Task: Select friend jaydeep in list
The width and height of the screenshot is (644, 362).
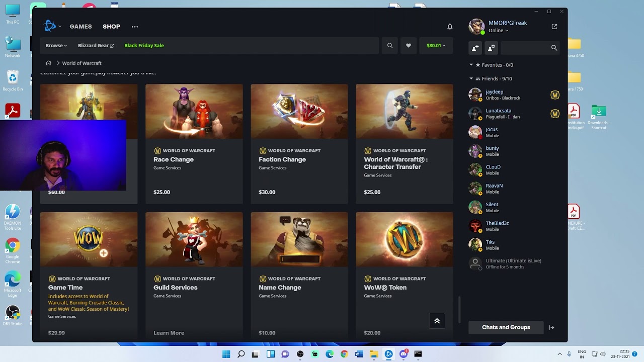Action: tap(514, 95)
